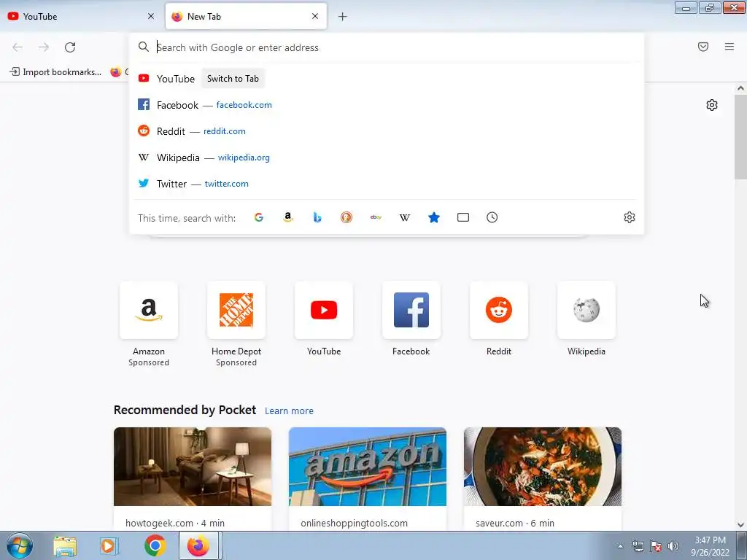
Task: Open Action Center flag icon
Action: click(x=656, y=546)
